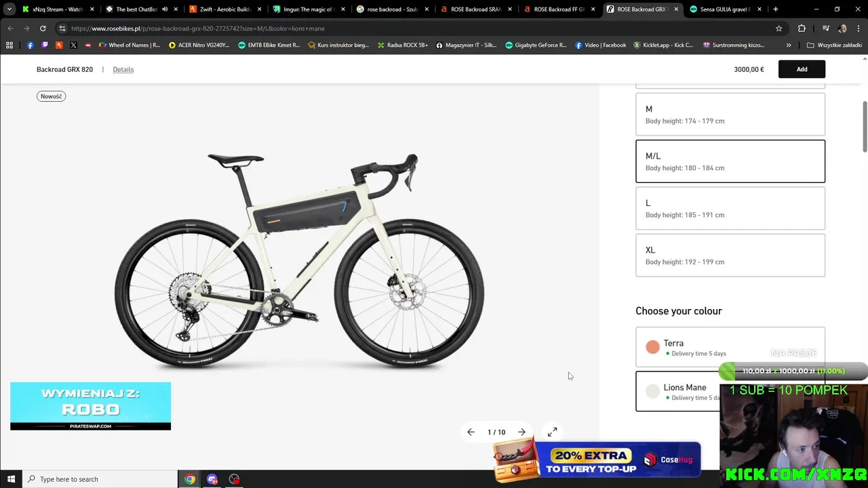The height and width of the screenshot is (488, 868).
Task: Open Facebook bookmark icon
Action: [x=30, y=45]
